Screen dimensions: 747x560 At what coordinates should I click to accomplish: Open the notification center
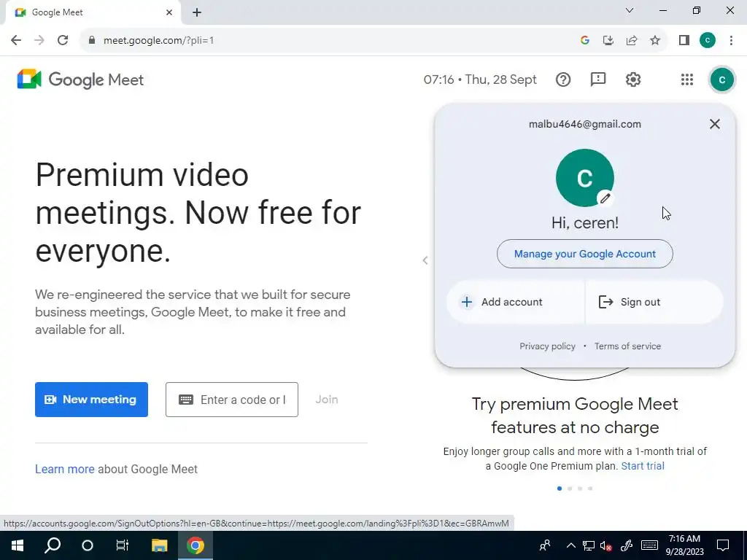(723, 545)
